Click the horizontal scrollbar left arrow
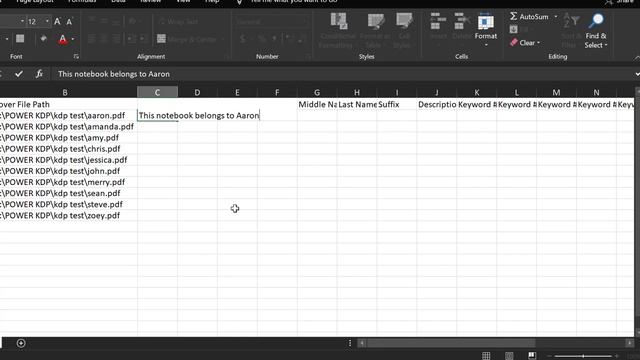The width and height of the screenshot is (640, 360). [362, 343]
